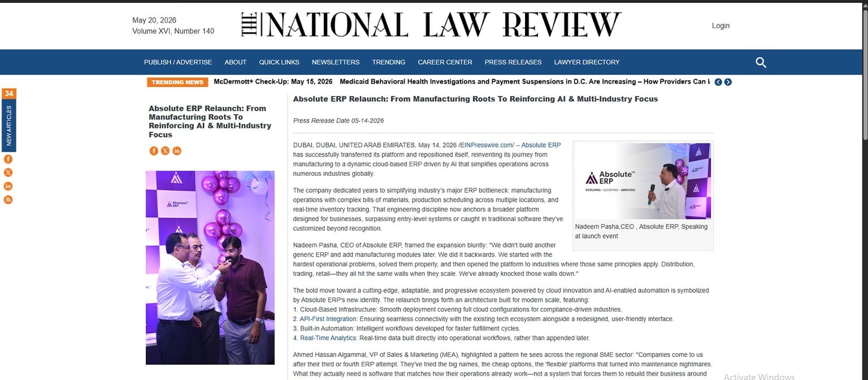Click the previous trending news arrow
868x380 pixels.
click(x=718, y=82)
